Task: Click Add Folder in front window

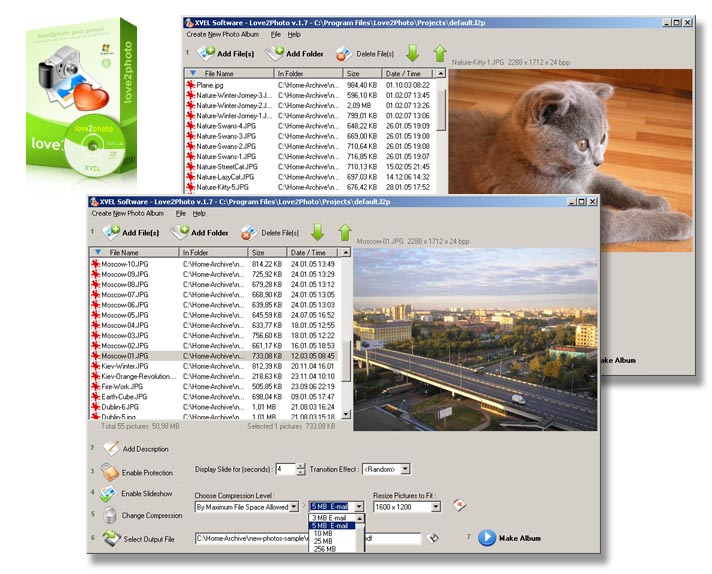Action: pos(200,233)
